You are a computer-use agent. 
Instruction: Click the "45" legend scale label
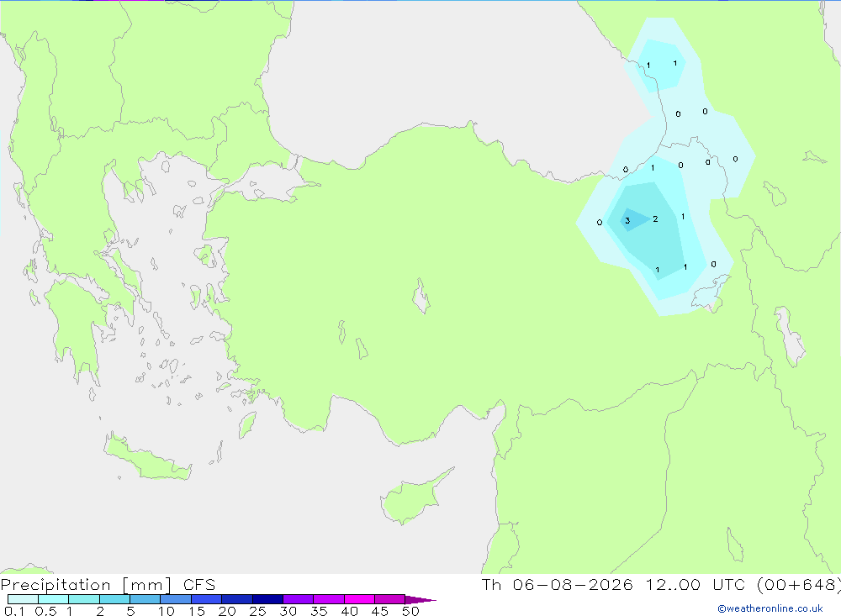[380, 611]
